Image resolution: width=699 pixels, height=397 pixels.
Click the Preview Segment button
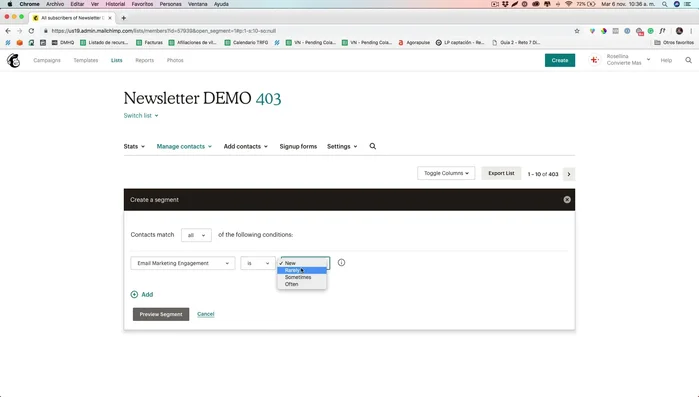click(161, 314)
